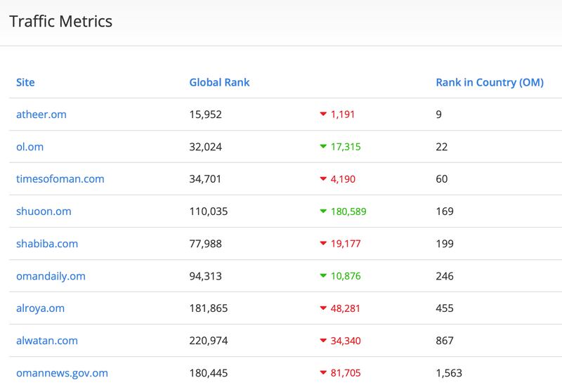This screenshot has width=562, height=392.
Task: Click red arrow beside 4,190
Action: coord(323,179)
